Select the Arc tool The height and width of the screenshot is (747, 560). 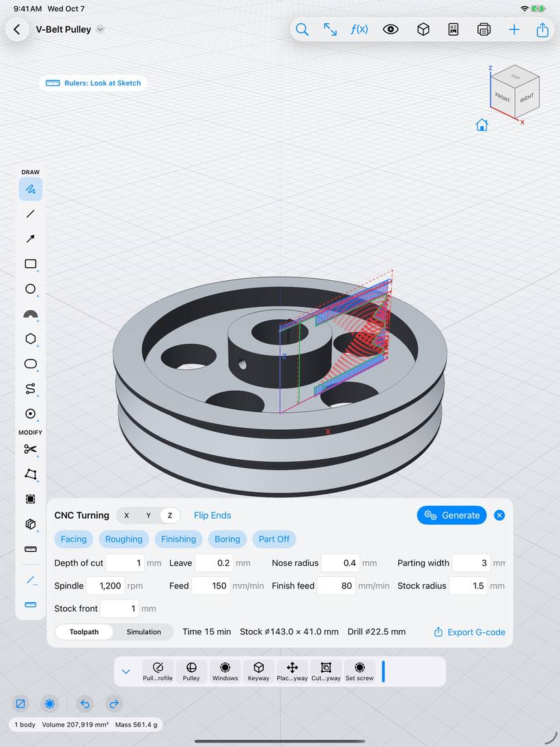31,314
